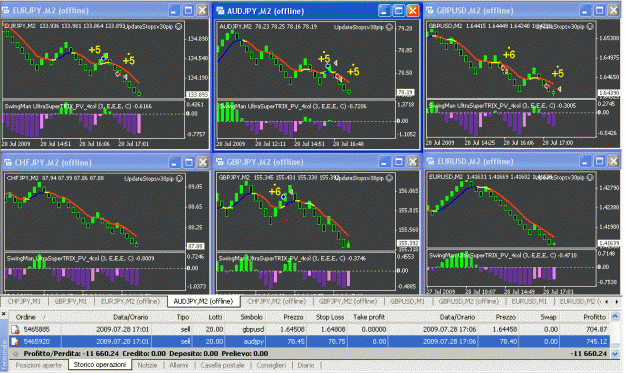This screenshot has width=625, height=373.
Task: Open the CHFJPY,M2 (offline) chart tab
Action: point(277,301)
